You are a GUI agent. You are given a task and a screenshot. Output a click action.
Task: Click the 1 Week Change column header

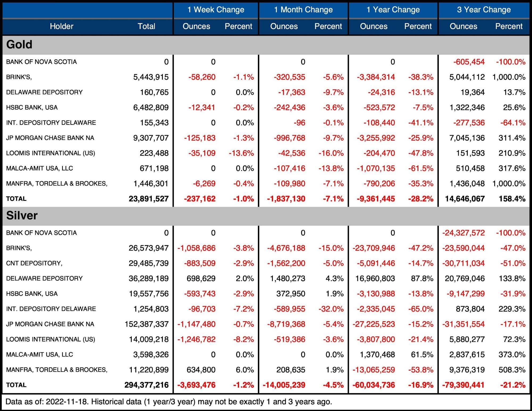216,10
